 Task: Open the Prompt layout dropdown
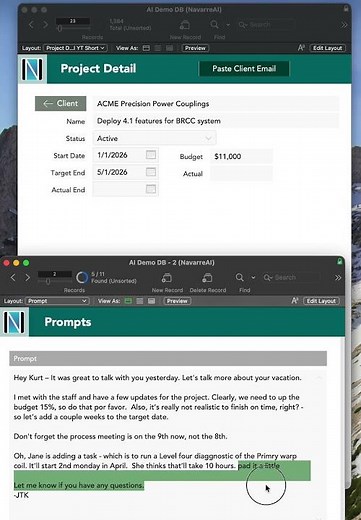(x=57, y=301)
